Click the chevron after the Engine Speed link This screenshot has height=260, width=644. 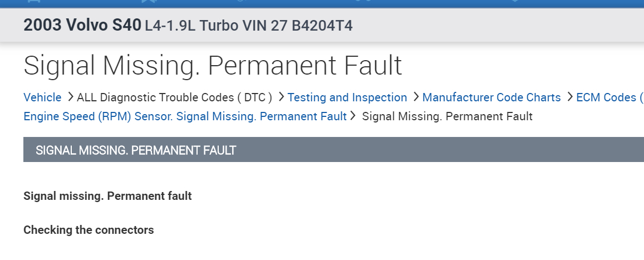point(353,116)
